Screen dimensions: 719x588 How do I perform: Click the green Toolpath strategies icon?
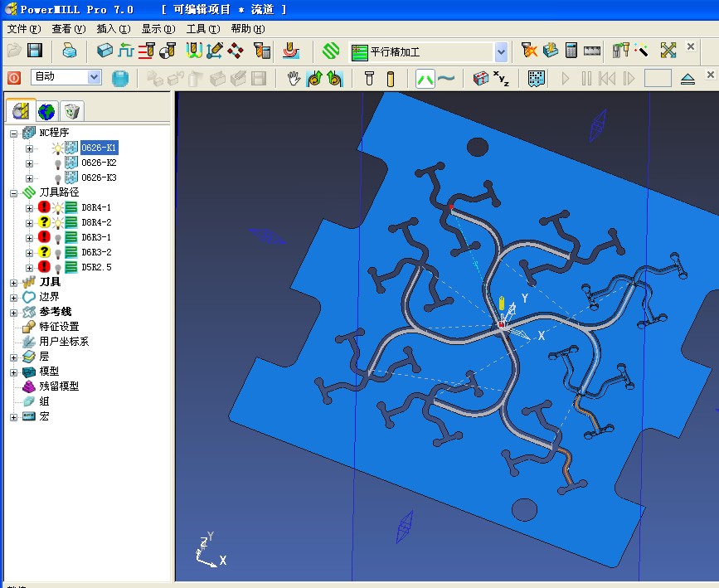(x=331, y=51)
